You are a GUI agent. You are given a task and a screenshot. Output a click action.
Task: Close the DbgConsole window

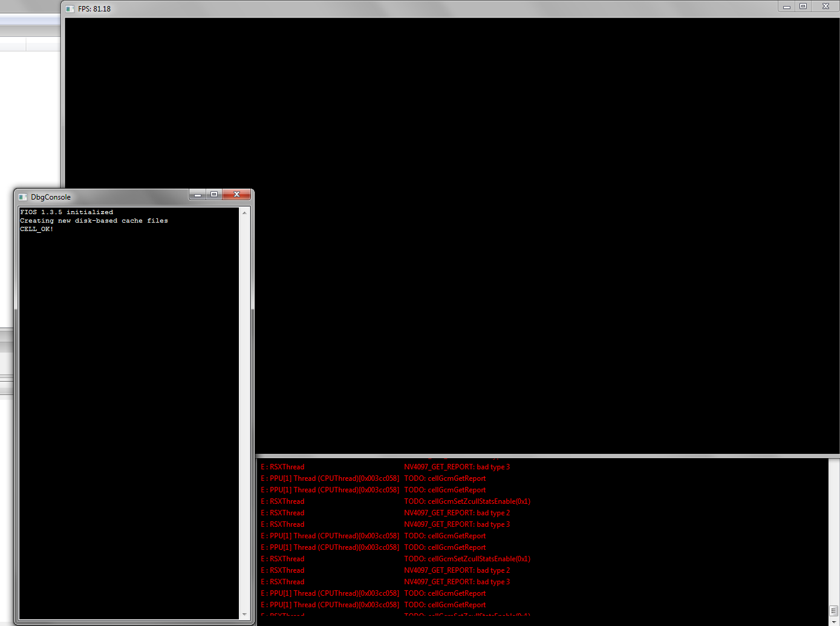point(236,195)
